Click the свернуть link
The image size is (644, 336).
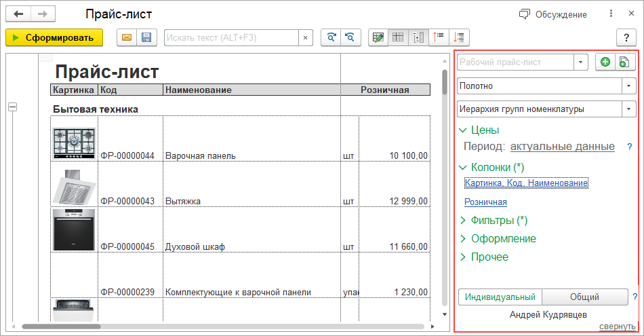(618, 326)
